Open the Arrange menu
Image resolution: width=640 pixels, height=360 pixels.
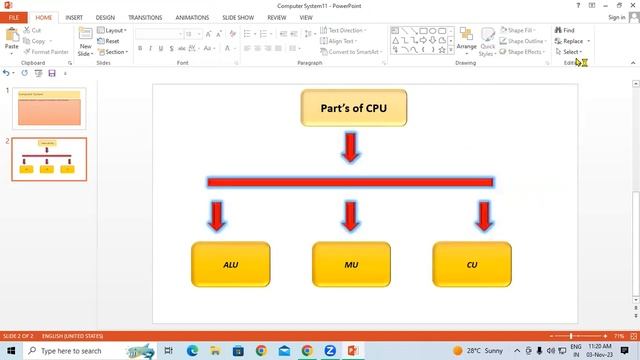point(467,41)
